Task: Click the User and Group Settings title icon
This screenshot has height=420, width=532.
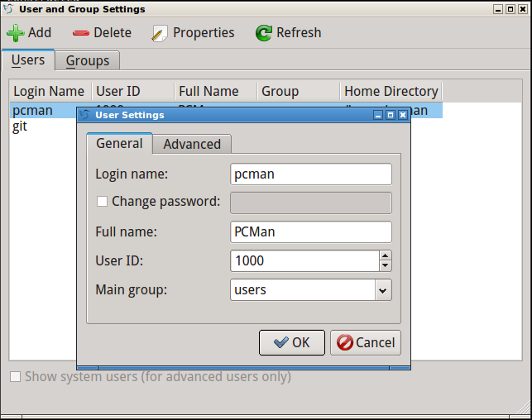Action: click(8, 9)
